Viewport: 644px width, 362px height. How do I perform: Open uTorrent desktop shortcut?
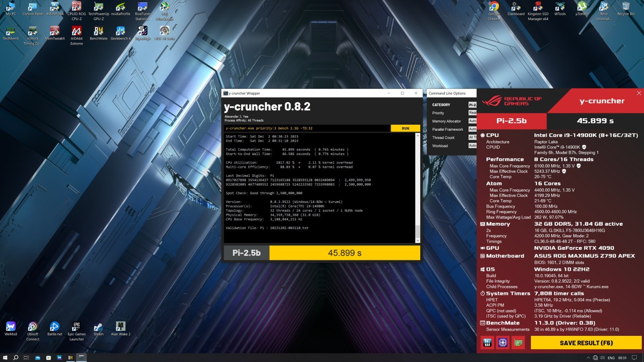582,9
